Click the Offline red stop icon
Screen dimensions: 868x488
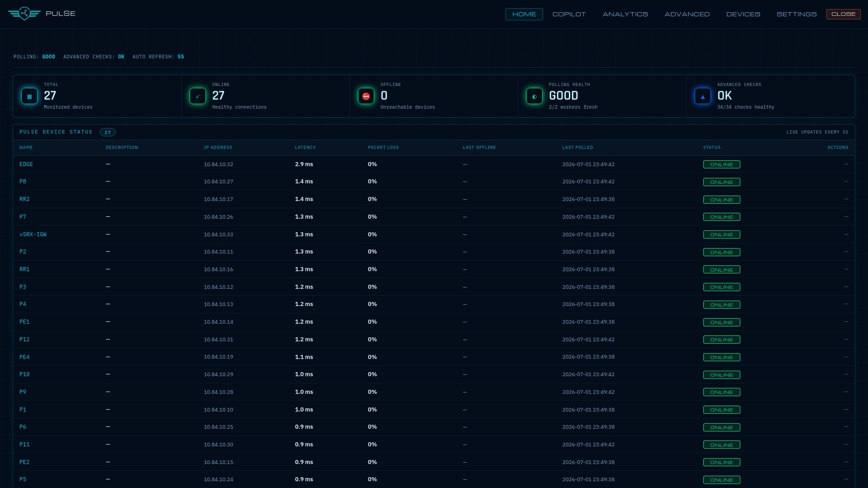point(366,96)
